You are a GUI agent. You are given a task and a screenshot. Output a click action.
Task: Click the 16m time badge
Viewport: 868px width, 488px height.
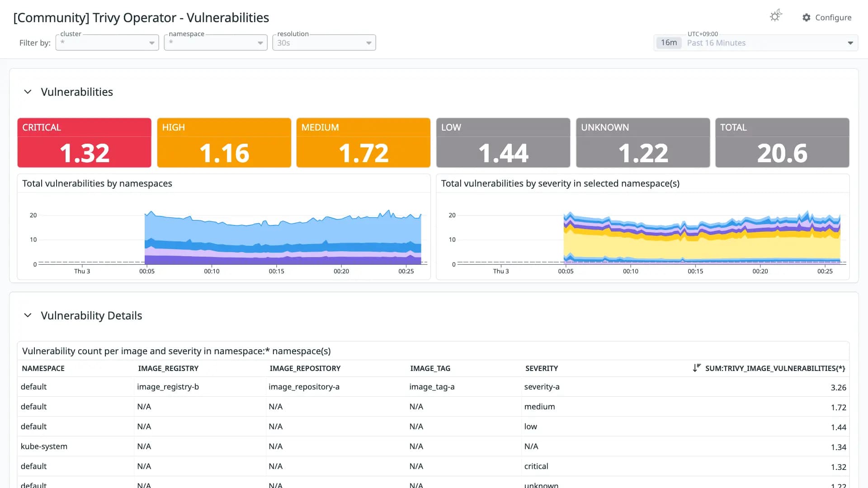coord(669,42)
